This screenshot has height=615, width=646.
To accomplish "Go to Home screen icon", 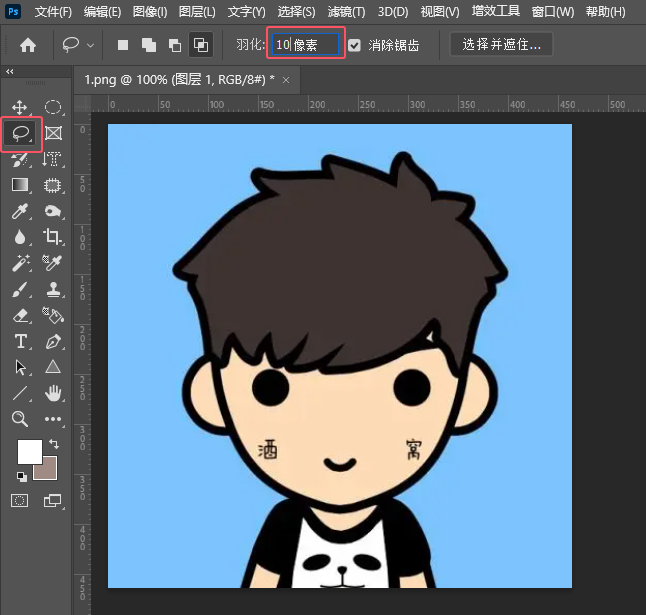I will (x=28, y=45).
